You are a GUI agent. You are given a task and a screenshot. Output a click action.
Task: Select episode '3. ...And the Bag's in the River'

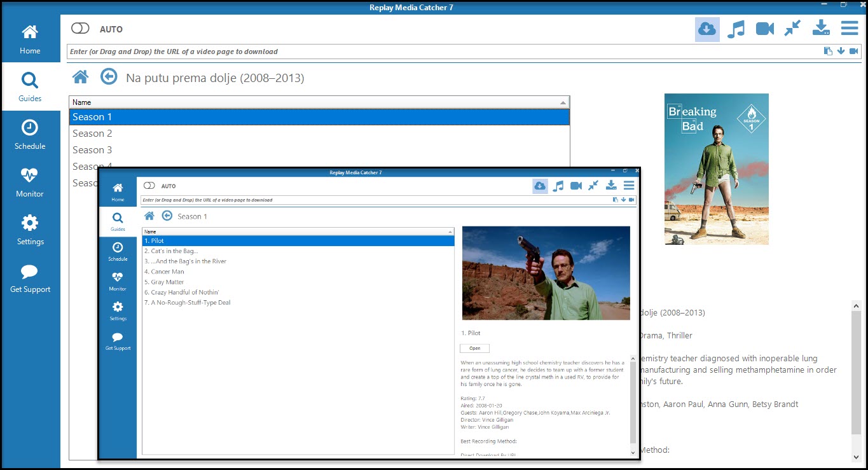pos(298,261)
